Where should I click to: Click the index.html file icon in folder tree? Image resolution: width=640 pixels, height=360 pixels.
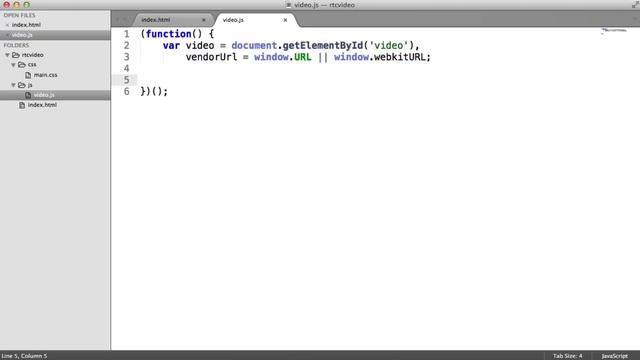click(x=22, y=105)
